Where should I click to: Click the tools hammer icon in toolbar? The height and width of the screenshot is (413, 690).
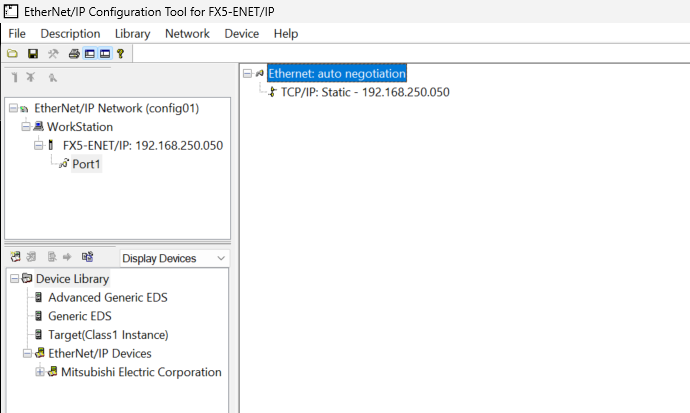[x=53, y=53]
